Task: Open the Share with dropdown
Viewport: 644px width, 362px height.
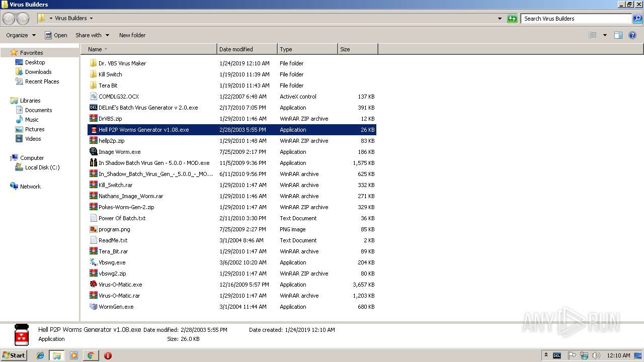Action: (92, 35)
